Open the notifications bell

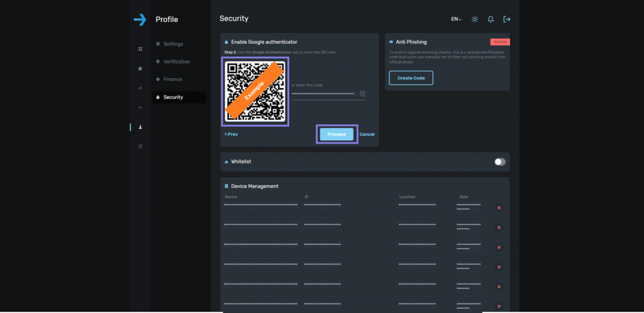tap(491, 20)
